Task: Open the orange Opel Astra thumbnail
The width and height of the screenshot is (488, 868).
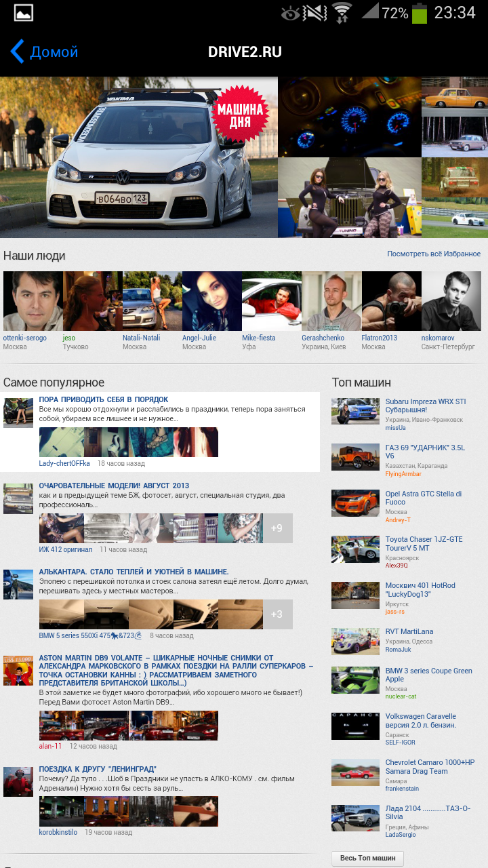Action: pos(355,503)
